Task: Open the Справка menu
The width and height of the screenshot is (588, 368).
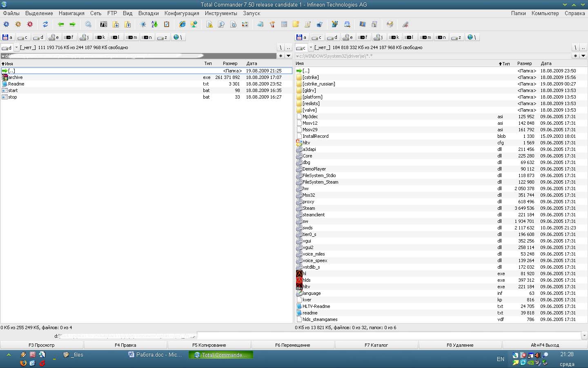Action: (575, 13)
